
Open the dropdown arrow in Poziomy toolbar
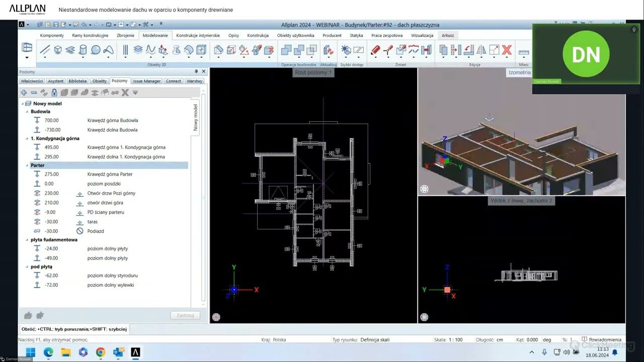click(x=135, y=93)
